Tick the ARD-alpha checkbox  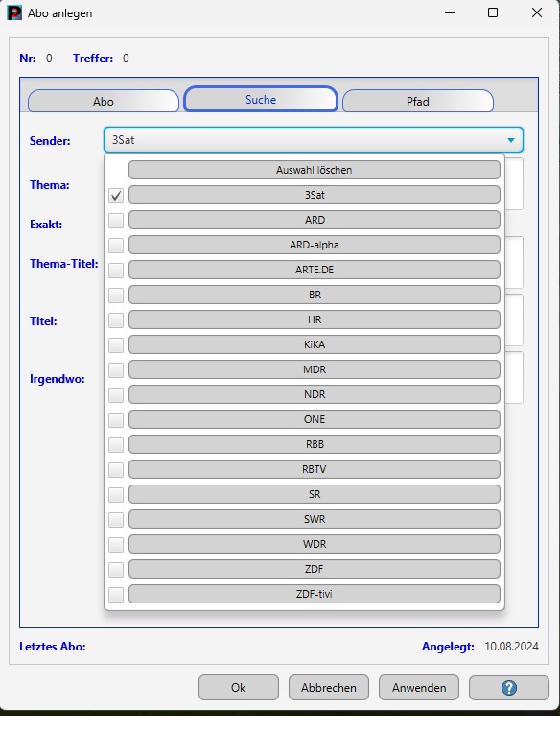[116, 245]
